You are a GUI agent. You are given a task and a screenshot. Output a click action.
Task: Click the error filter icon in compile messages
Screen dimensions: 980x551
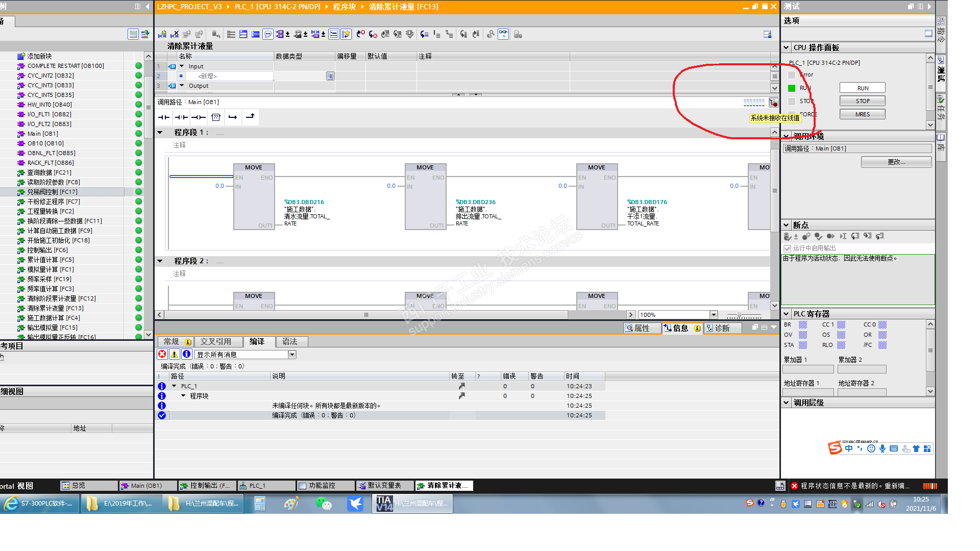pyautogui.click(x=162, y=354)
